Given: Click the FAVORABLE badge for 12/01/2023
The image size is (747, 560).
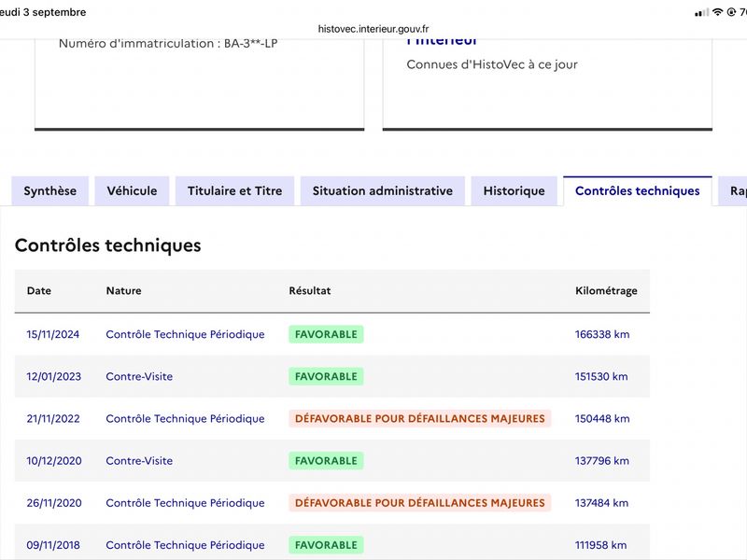Looking at the screenshot, I should point(326,376).
